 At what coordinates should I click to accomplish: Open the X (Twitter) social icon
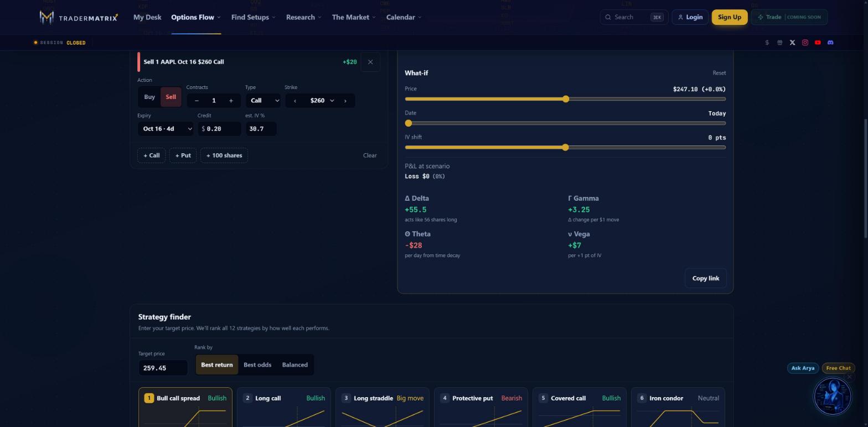tap(792, 43)
